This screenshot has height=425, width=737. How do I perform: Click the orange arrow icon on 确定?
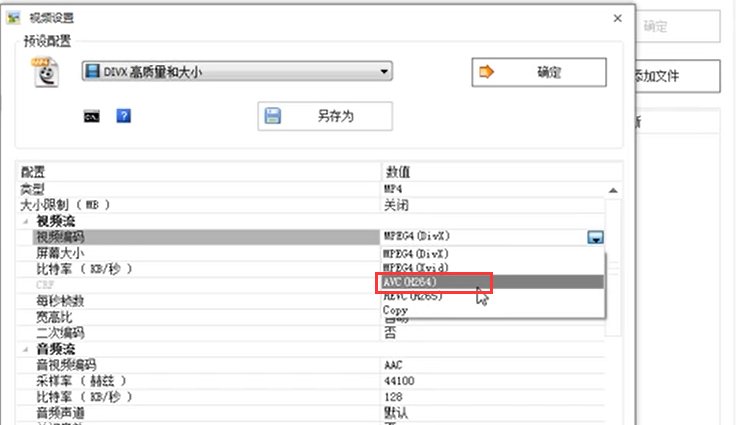487,72
